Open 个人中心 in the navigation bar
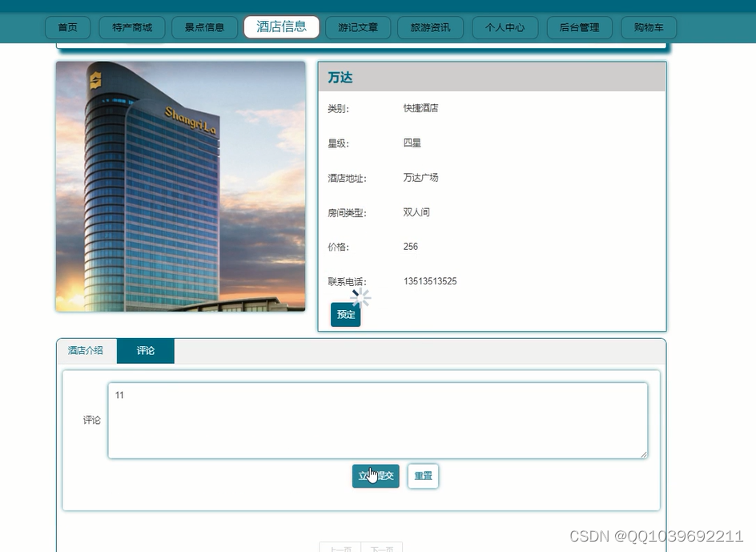Viewport: 756px width, 552px height. click(505, 27)
